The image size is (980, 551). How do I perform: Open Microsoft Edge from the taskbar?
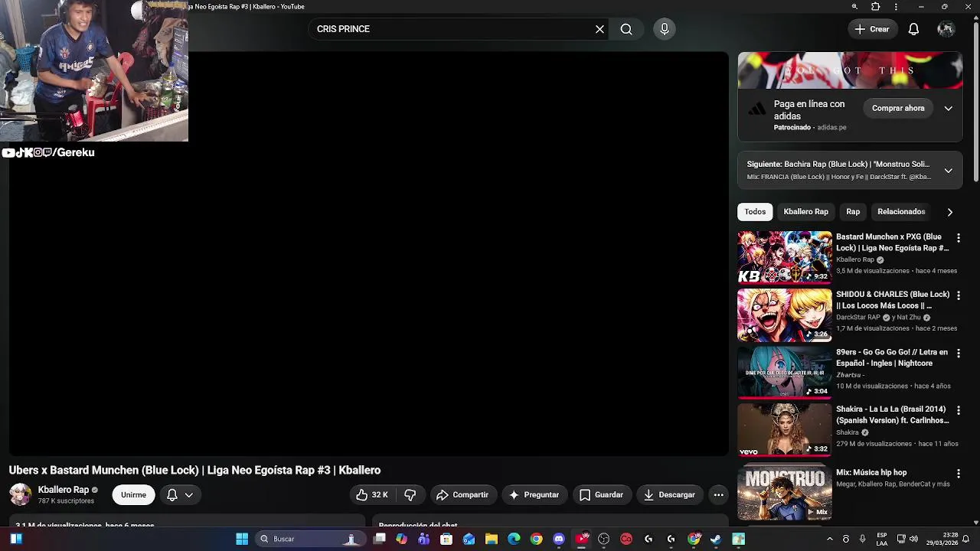[514, 539]
